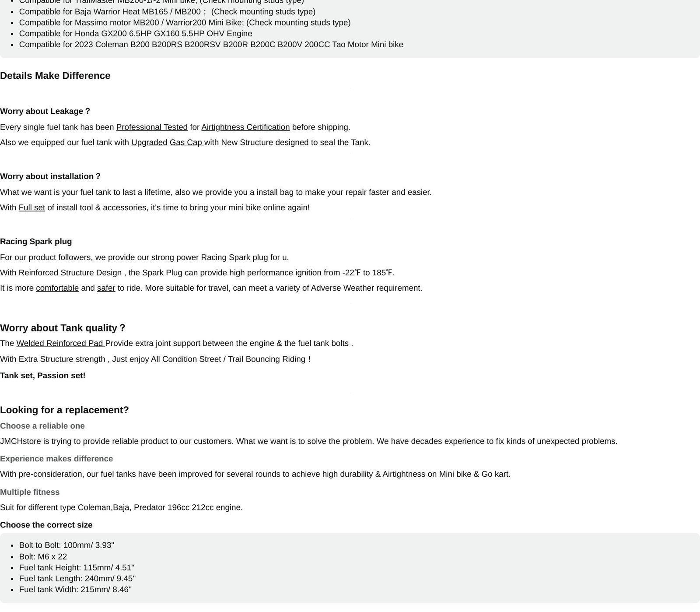The width and height of the screenshot is (700, 612).
Task: Open the Welded Reinforced Pad link
Action: [60, 344]
